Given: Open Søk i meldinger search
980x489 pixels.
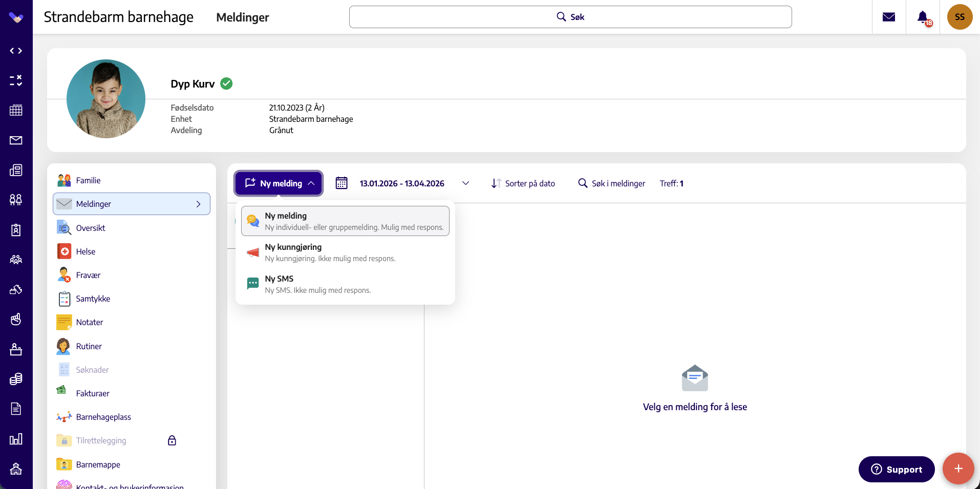Looking at the screenshot, I should [x=612, y=183].
